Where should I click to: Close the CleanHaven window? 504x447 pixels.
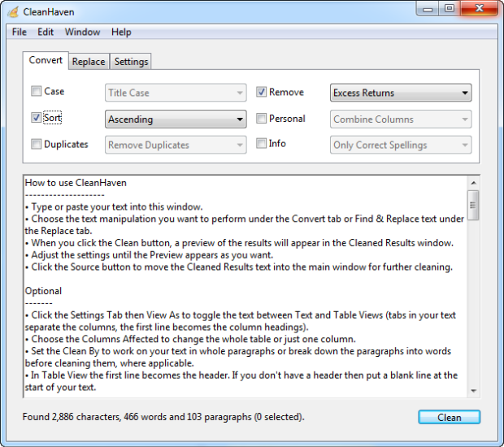click(480, 9)
